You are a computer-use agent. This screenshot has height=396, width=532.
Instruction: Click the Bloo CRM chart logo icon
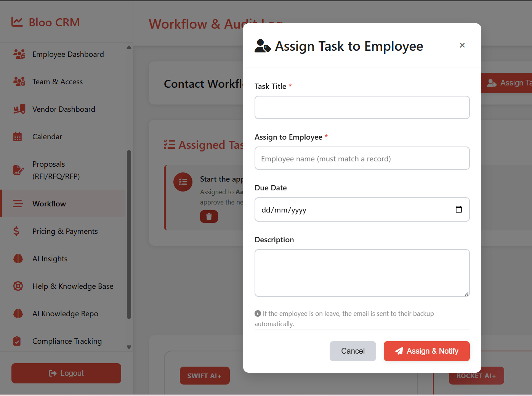click(17, 22)
